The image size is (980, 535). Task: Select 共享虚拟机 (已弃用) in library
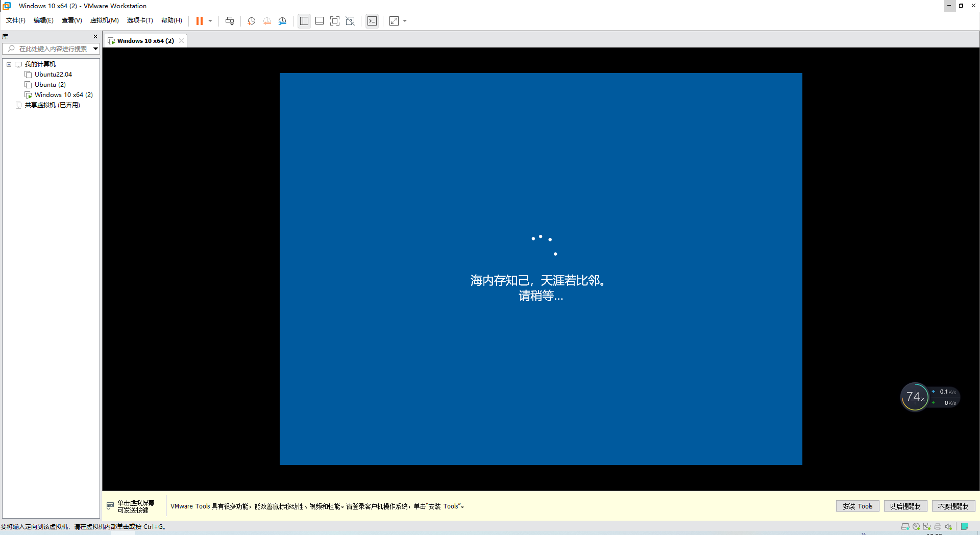tap(53, 105)
